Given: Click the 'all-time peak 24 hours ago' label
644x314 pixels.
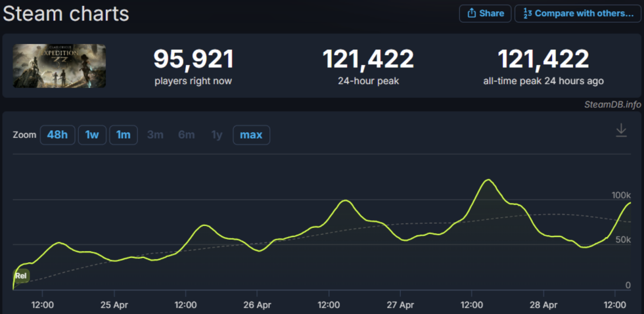Looking at the screenshot, I should pos(543,81).
